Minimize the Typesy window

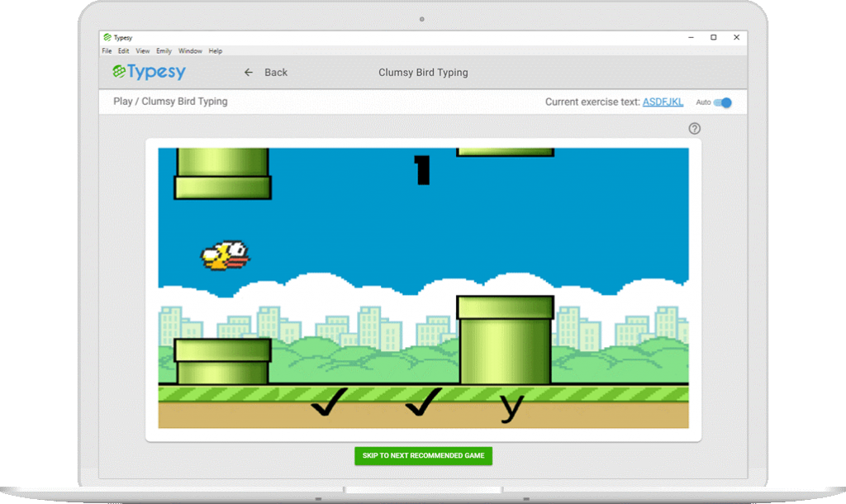(x=692, y=37)
